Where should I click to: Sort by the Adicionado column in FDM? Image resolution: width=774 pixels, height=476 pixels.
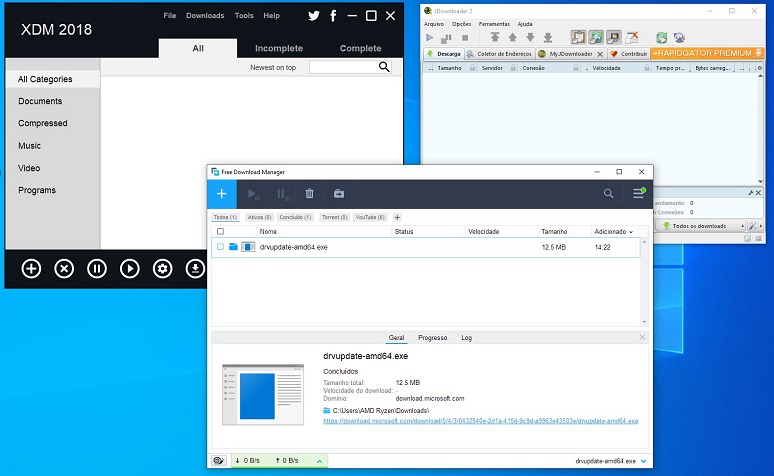click(x=614, y=232)
